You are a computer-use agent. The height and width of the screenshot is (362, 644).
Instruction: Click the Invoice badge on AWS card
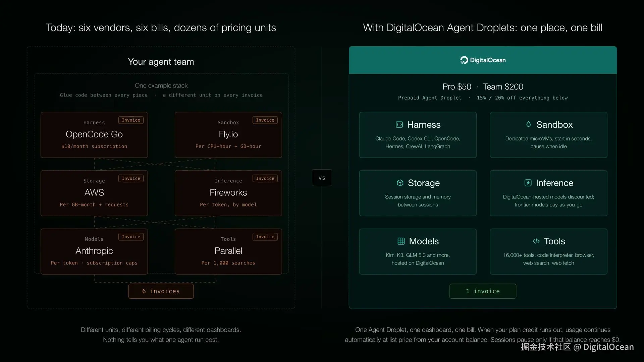point(131,178)
